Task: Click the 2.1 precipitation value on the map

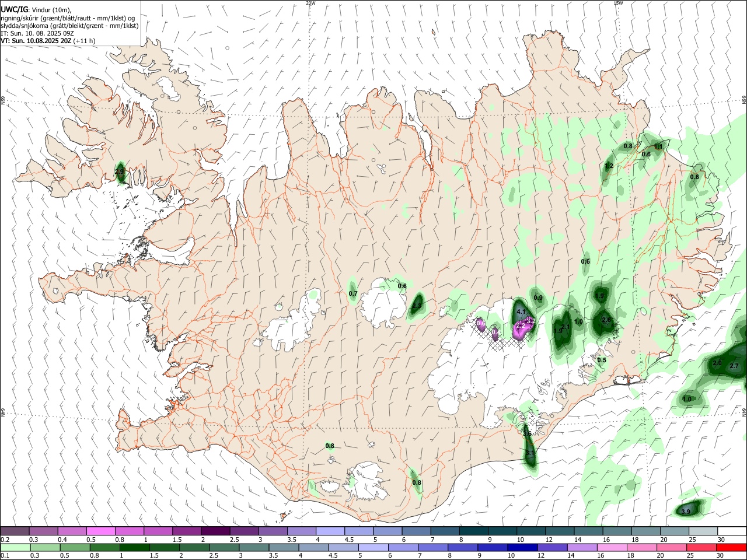Action: (566, 327)
